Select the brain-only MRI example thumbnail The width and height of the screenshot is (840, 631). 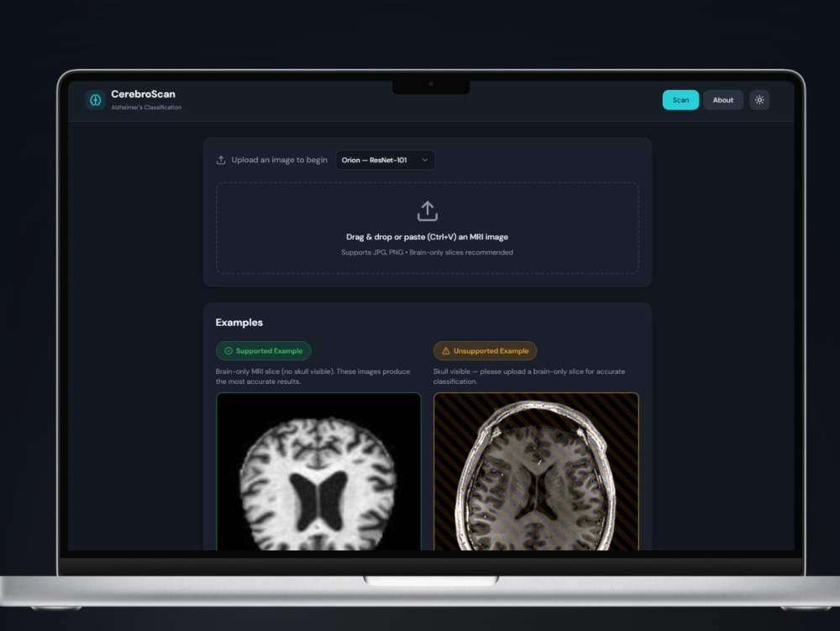318,471
